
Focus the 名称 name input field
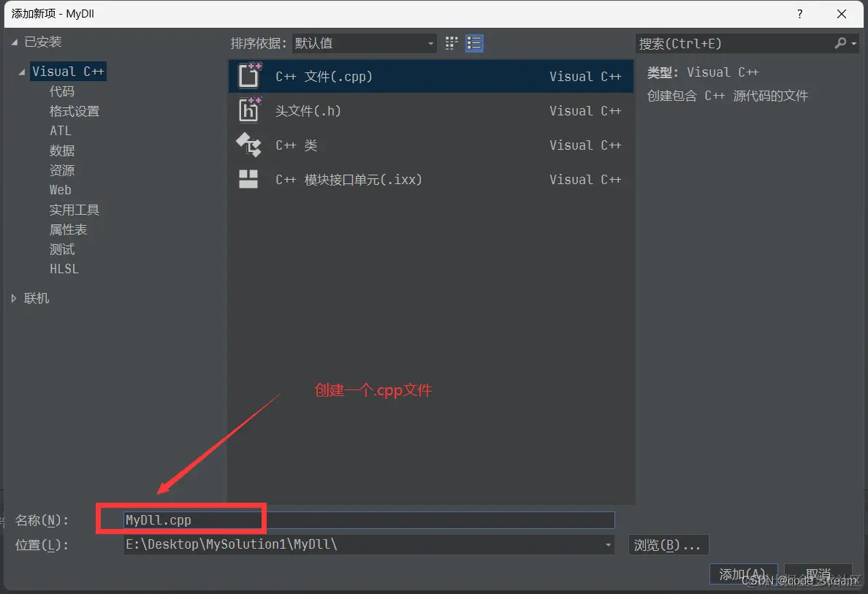click(x=369, y=519)
